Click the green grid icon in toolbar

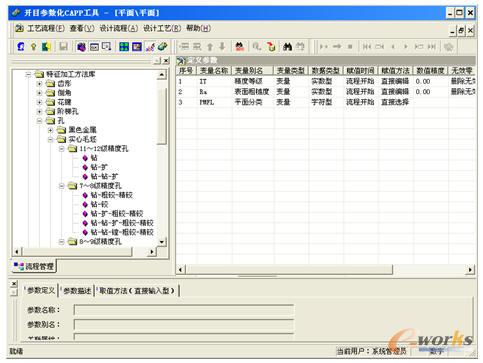[124, 47]
